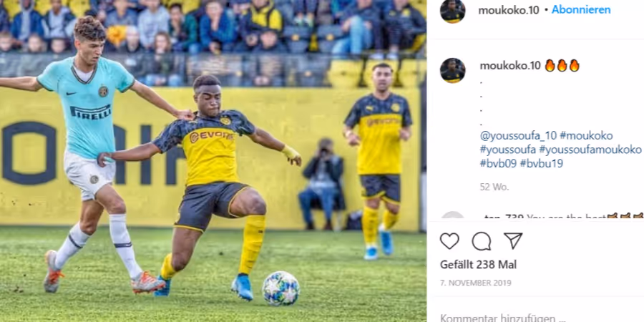Open comments via speech bubble icon
This screenshot has height=322, width=644.
482,240
